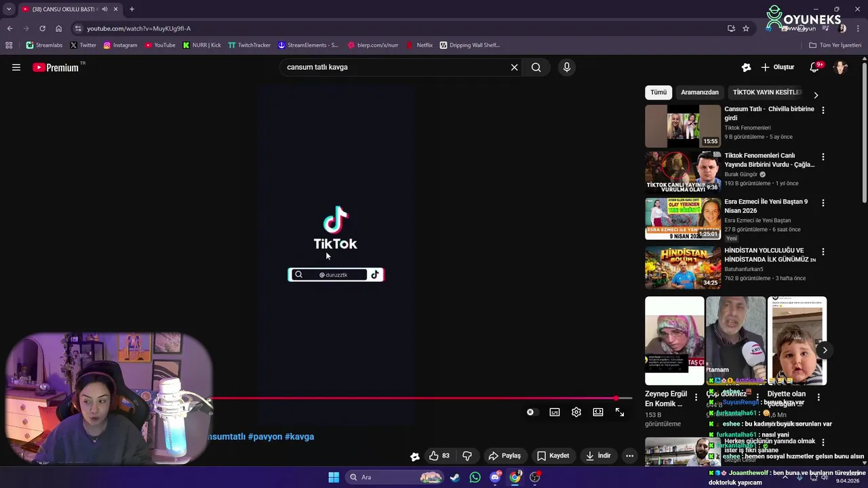Open tab search dropdown arrow
This screenshot has width=868, height=488.
click(9, 9)
